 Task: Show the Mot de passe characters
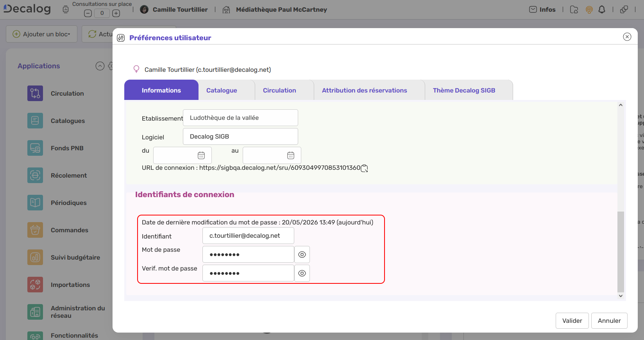pyautogui.click(x=302, y=255)
